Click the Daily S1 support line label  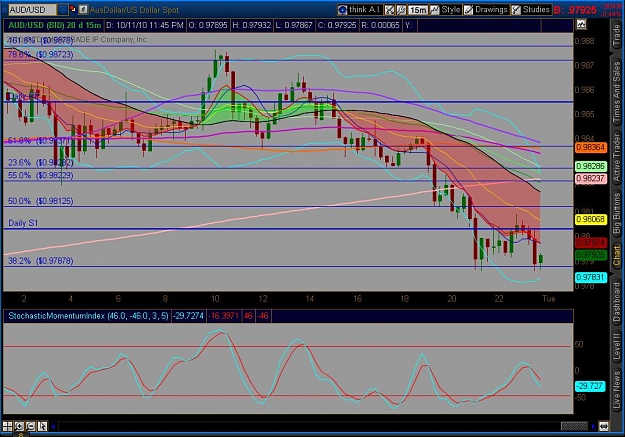[x=23, y=223]
